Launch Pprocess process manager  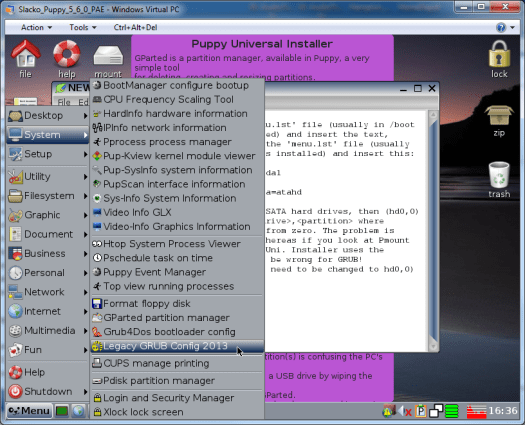click(x=177, y=142)
